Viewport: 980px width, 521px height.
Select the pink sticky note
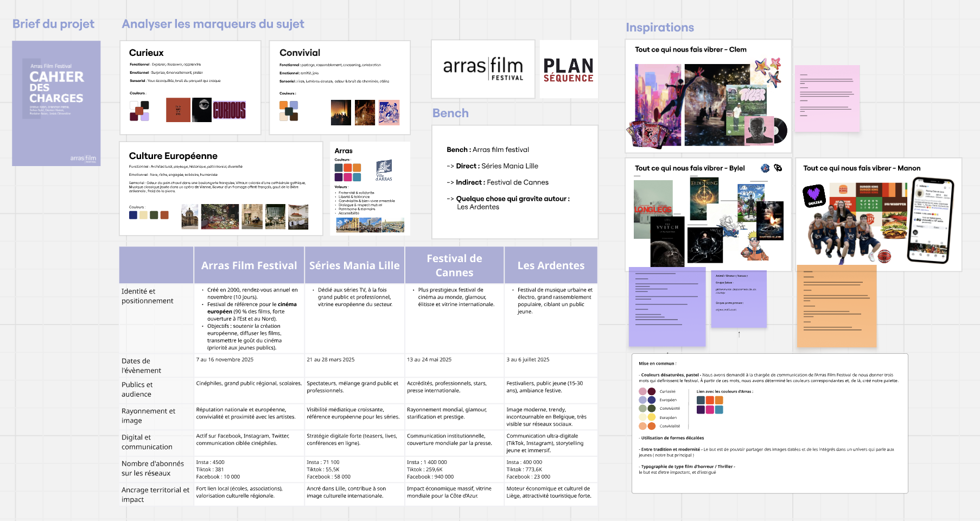(x=828, y=98)
